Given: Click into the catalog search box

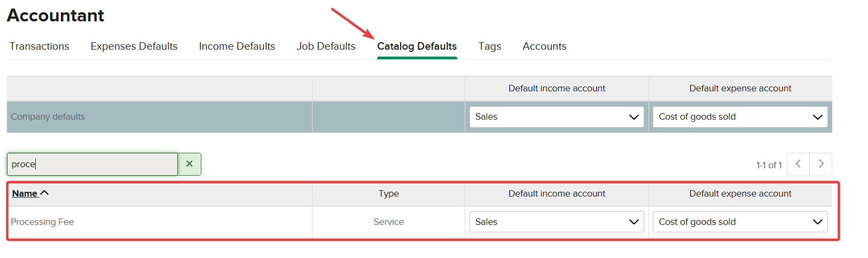Looking at the screenshot, I should click(x=92, y=164).
